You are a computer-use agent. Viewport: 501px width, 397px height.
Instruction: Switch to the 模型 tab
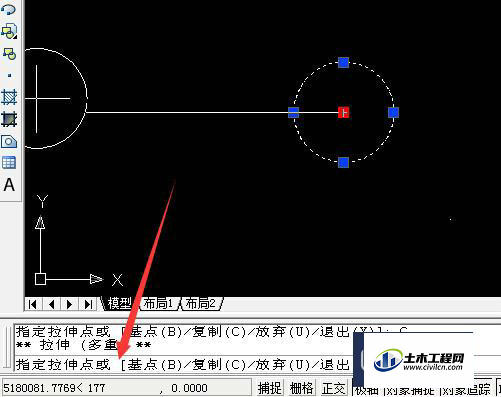pyautogui.click(x=119, y=304)
